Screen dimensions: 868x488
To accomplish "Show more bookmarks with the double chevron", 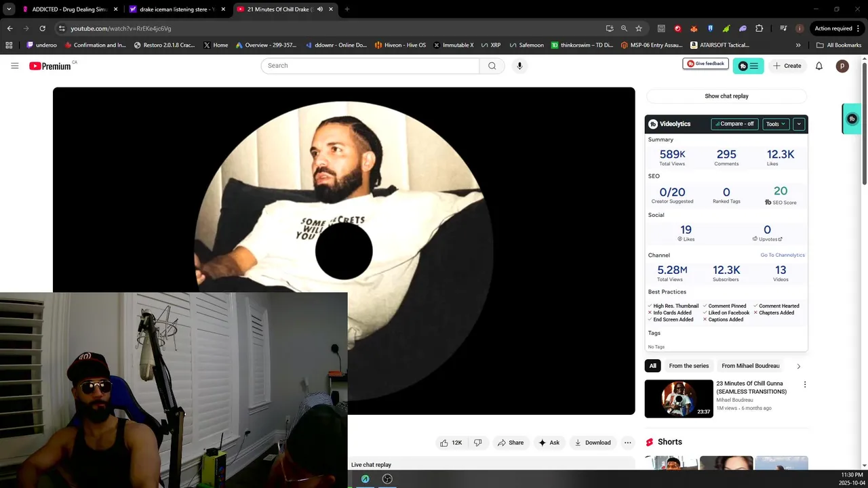I will tap(798, 45).
